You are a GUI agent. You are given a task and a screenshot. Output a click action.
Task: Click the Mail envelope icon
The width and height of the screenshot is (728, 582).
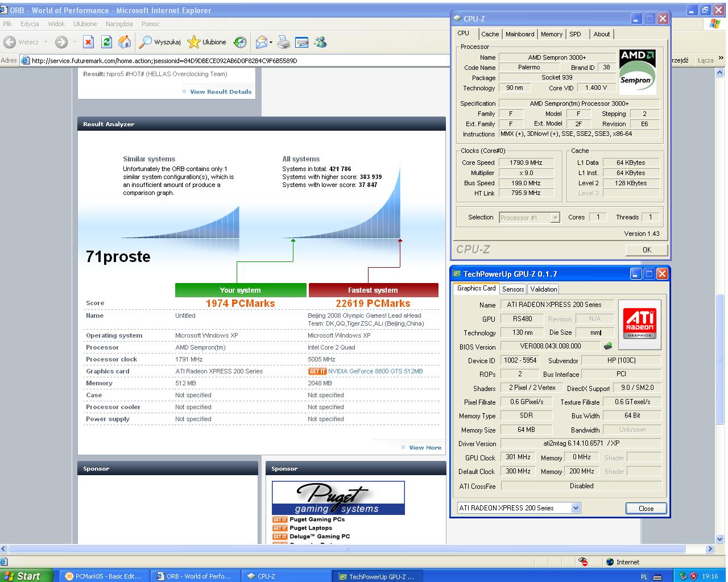coord(261,42)
